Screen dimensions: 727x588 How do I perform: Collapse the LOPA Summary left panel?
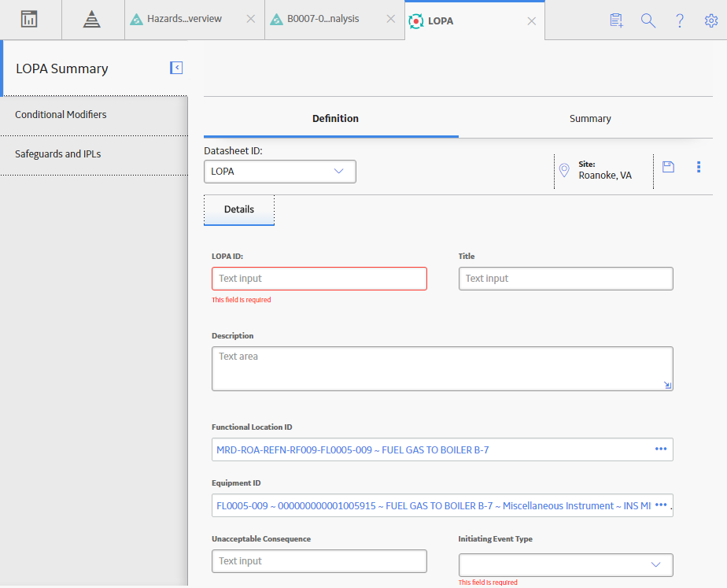[176, 68]
